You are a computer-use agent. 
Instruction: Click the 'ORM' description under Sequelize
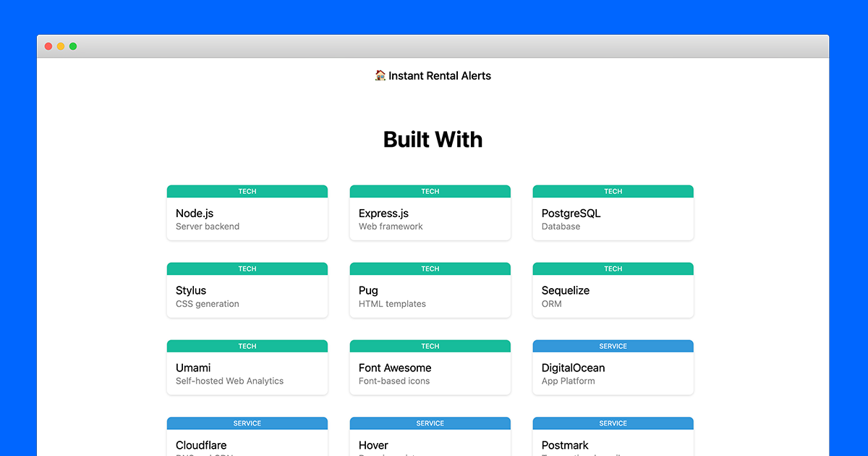(552, 304)
